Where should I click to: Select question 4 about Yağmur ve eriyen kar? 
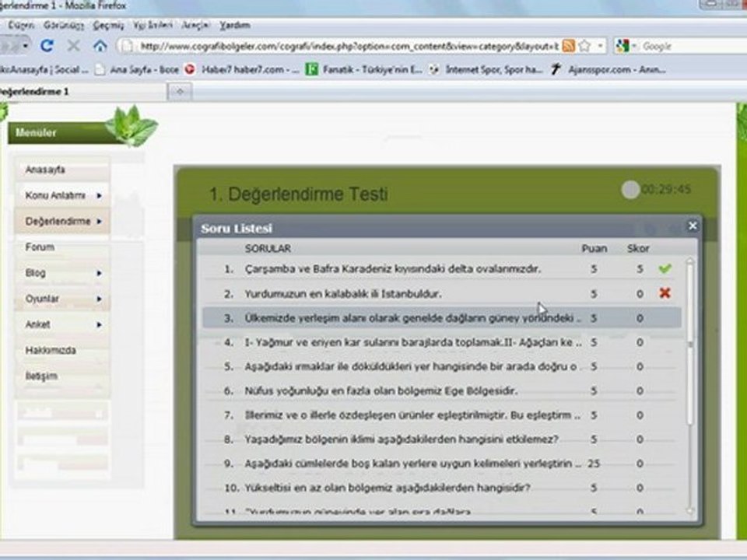[442, 342]
